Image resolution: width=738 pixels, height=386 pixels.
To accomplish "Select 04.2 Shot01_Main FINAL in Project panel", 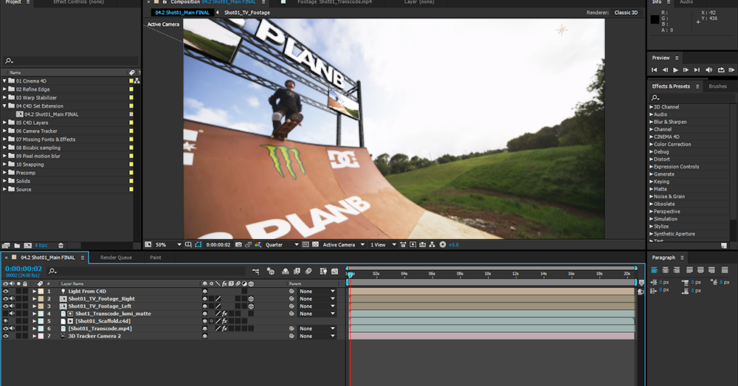I will tap(51, 114).
